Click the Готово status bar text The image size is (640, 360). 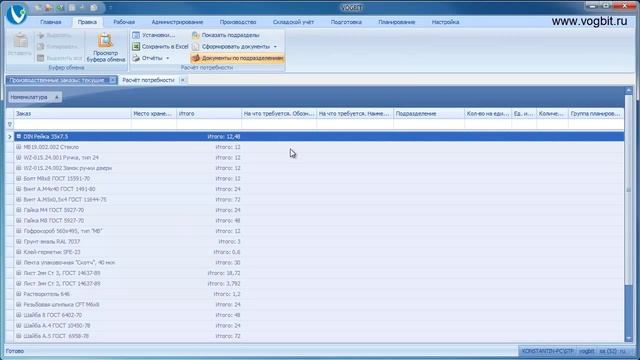tap(15, 351)
